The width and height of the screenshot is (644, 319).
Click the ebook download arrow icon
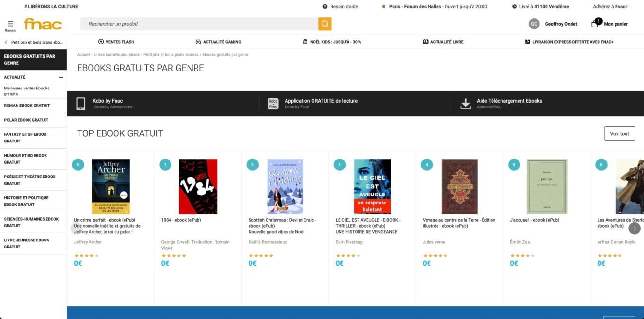[465, 104]
